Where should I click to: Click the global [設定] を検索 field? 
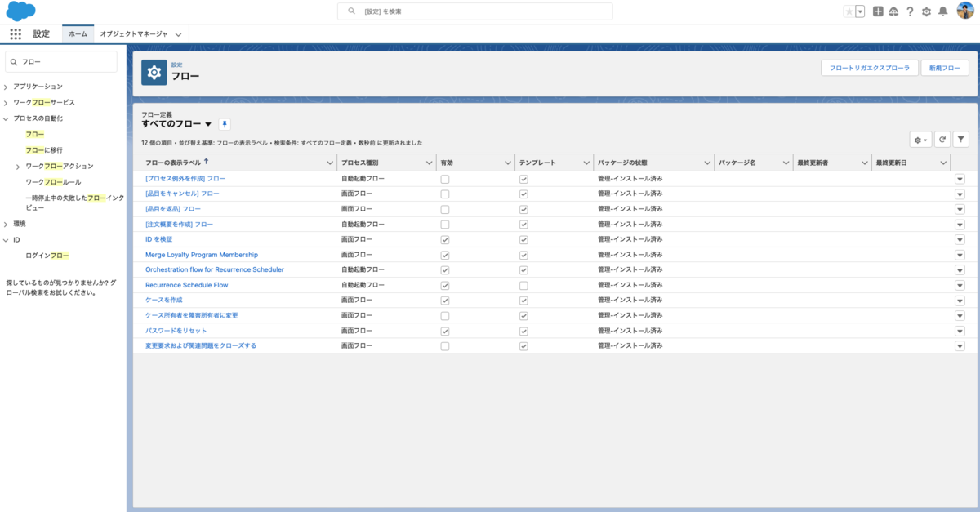coord(475,11)
